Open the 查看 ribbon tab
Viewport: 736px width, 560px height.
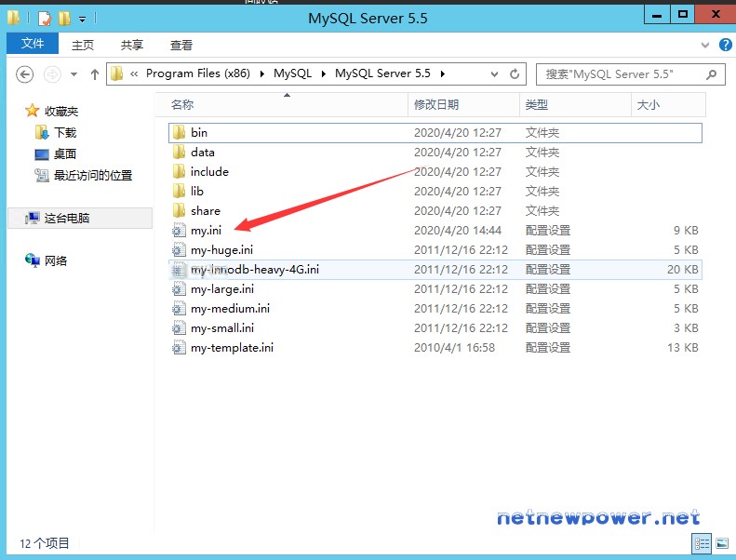[x=181, y=45]
